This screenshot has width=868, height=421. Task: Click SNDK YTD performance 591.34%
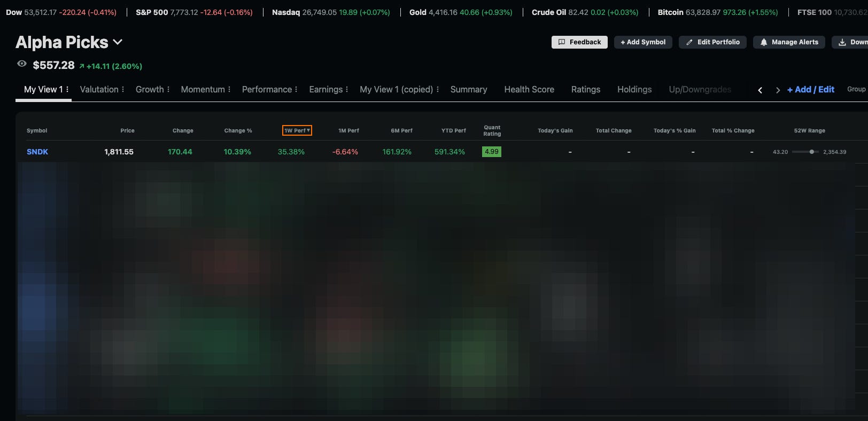click(450, 152)
